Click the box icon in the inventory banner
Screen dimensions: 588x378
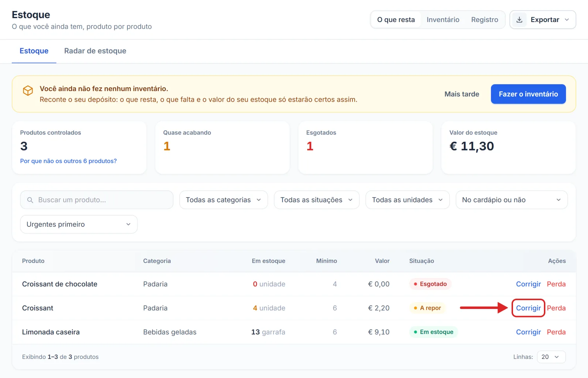point(28,91)
